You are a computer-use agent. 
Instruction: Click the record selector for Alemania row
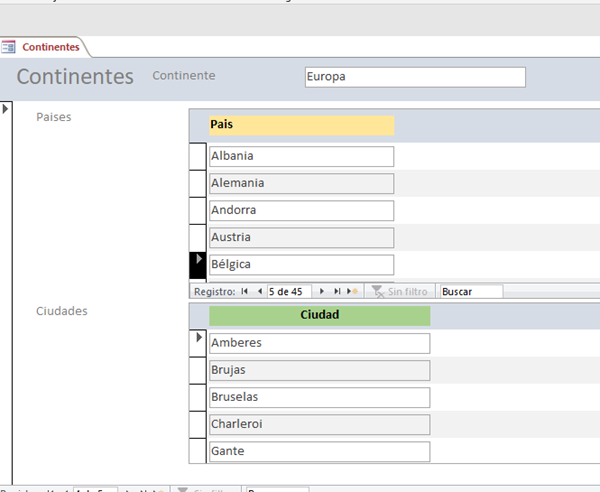click(198, 184)
